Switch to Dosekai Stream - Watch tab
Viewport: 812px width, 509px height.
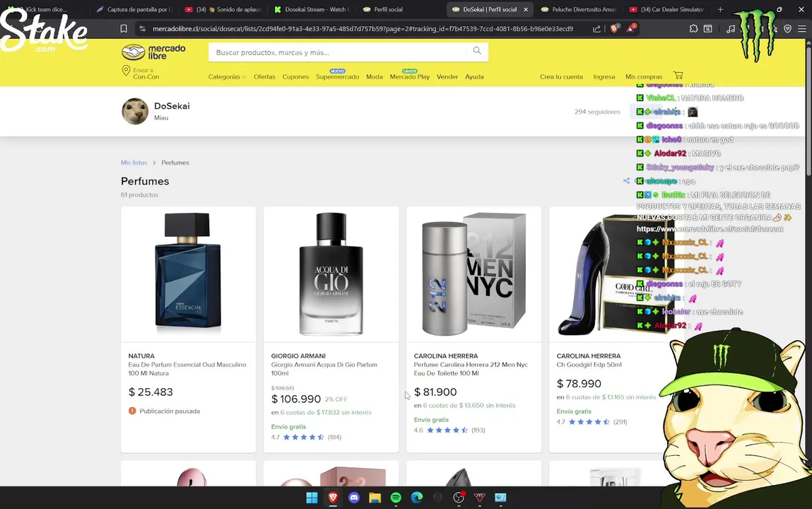pyautogui.click(x=312, y=9)
